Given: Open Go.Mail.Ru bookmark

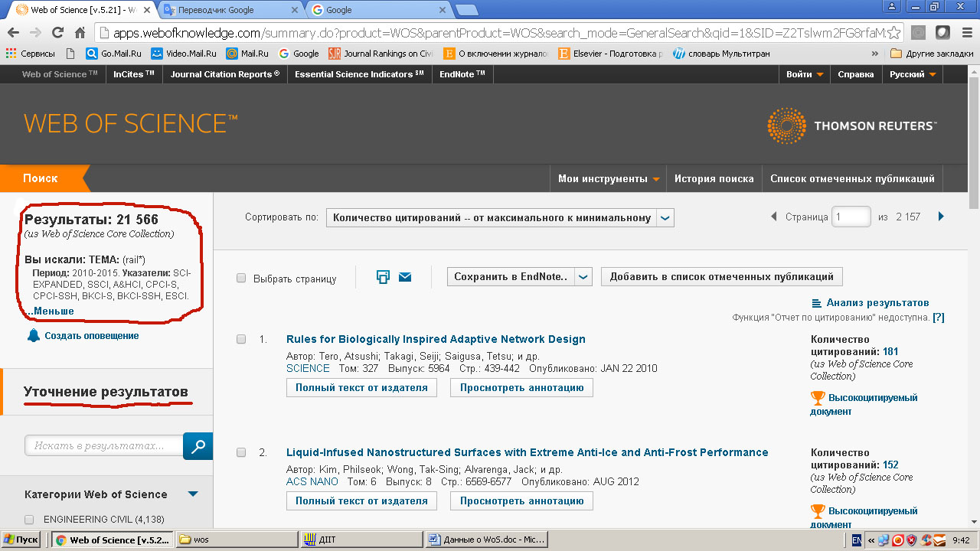Looking at the screenshot, I should [114, 54].
